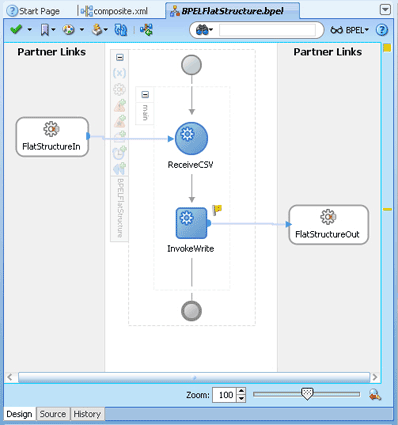Image resolution: width=398 pixels, height=425 pixels.
Task: Click the horizontal scrollbar right arrow
Action: [375, 377]
